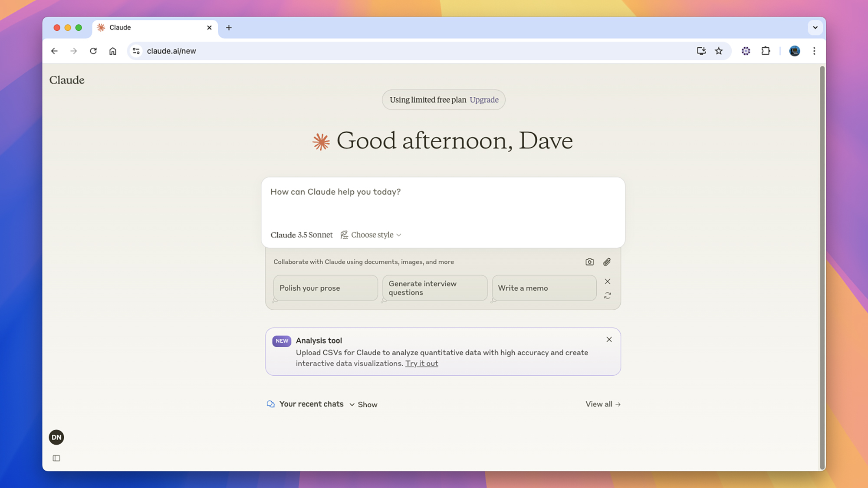Open a new browser tab
868x488 pixels.
point(229,28)
